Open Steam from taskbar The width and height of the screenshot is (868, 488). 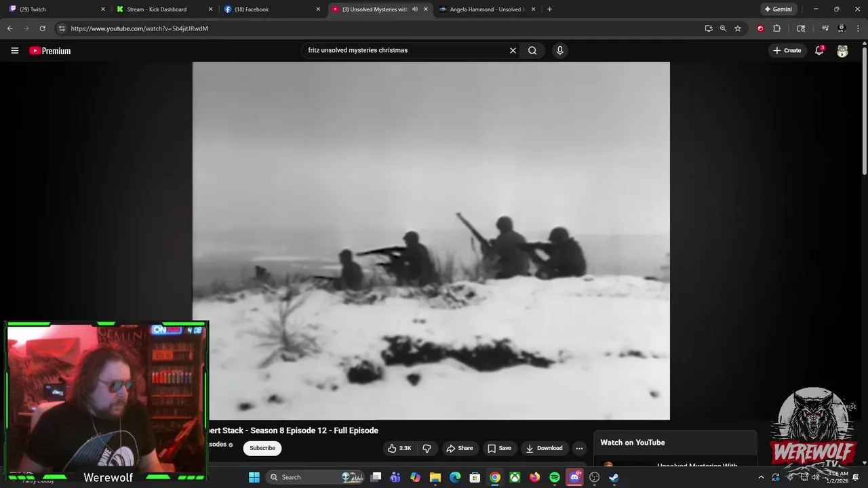coord(614,477)
